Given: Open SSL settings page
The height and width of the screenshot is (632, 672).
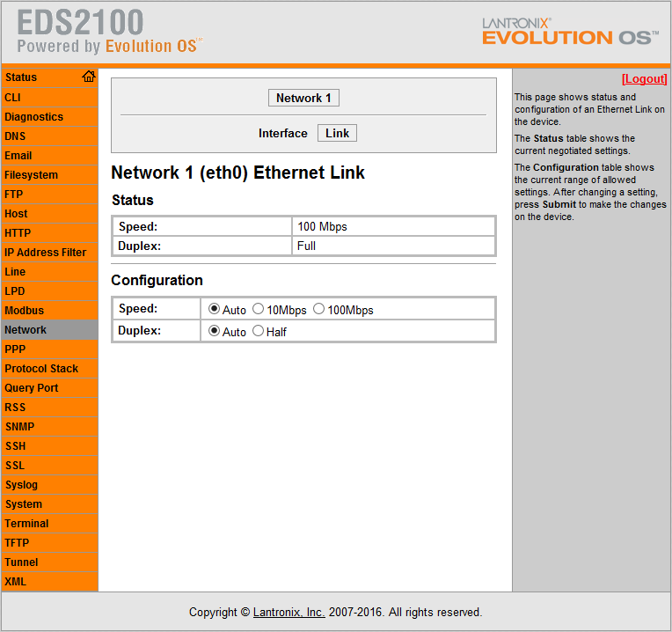Looking at the screenshot, I should coord(50,466).
